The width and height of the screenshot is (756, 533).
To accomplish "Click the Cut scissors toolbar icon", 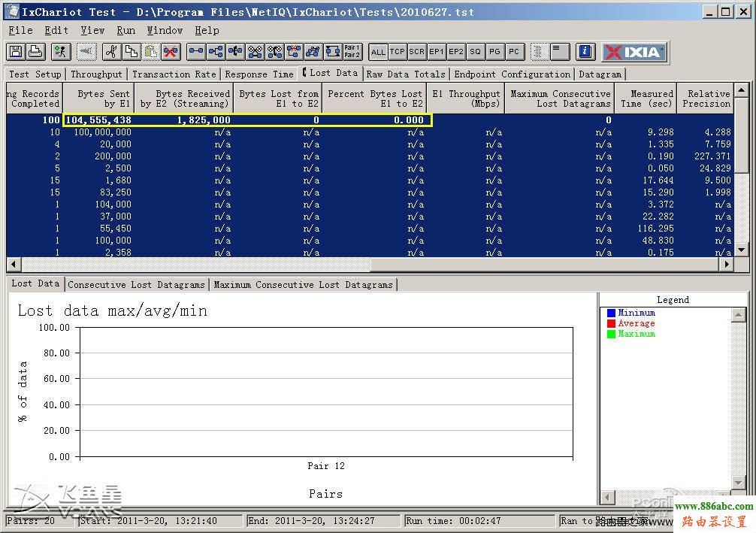I will 111,52.
